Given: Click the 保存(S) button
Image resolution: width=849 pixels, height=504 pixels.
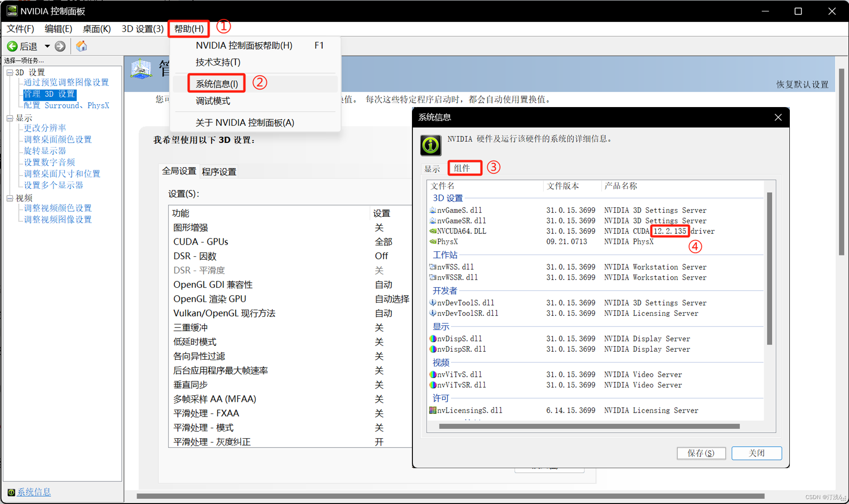Looking at the screenshot, I should point(701,453).
